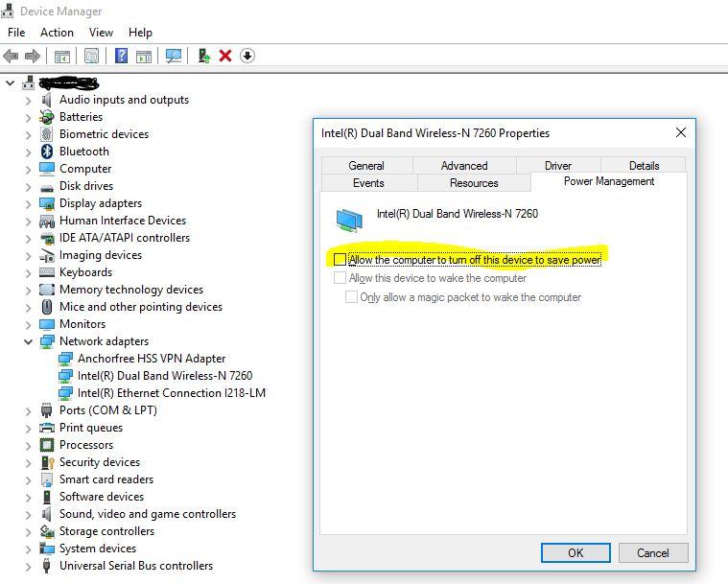Click the Processors chip icon
This screenshot has height=584, width=728.
[47, 445]
